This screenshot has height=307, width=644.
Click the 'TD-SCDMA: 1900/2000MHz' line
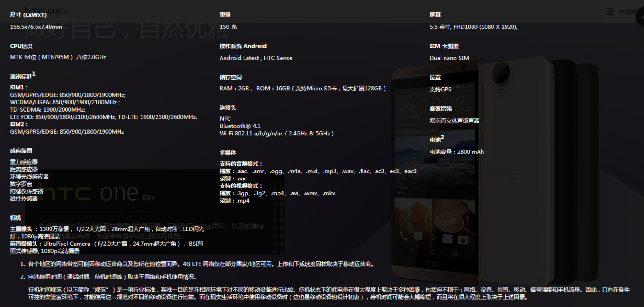tap(47, 109)
